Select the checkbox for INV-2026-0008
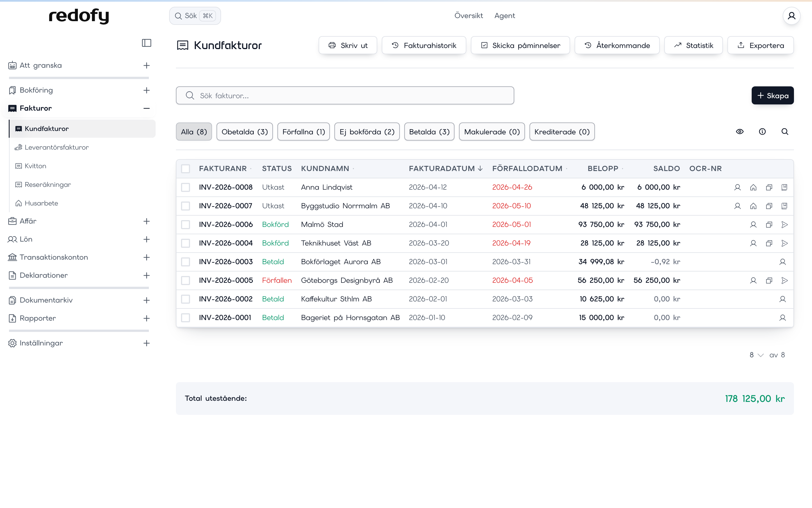 coord(186,187)
